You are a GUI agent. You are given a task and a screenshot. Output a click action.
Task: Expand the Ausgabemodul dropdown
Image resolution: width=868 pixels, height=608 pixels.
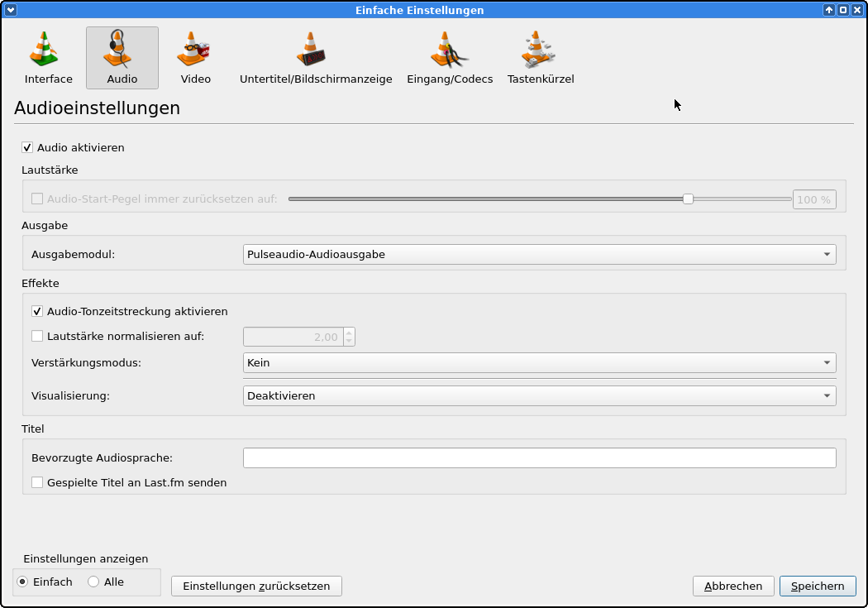click(x=539, y=255)
